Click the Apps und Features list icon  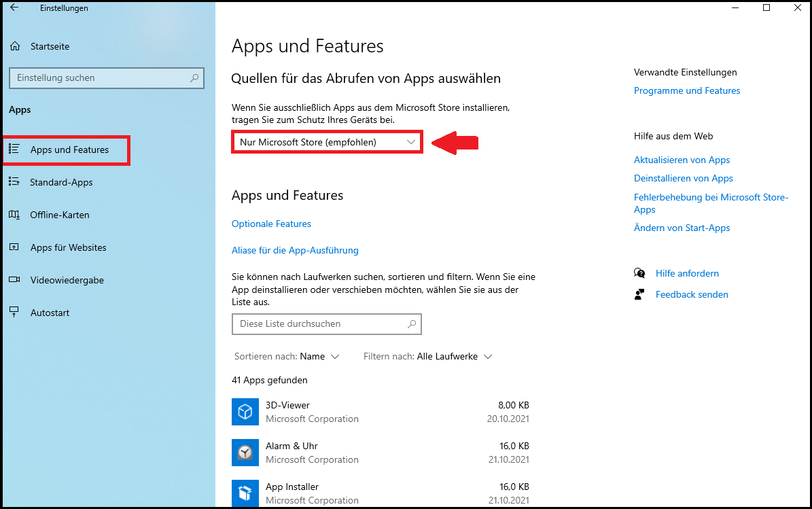pyautogui.click(x=14, y=149)
